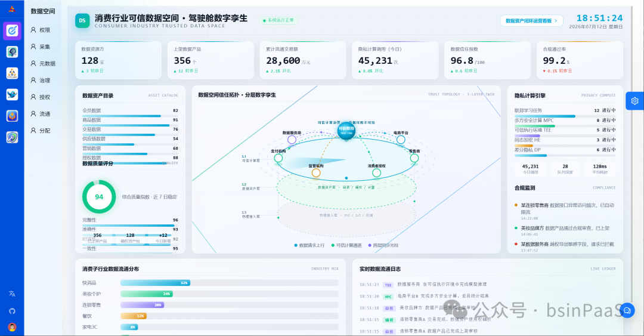This screenshot has width=644, height=336.
Task: Click the 128ms 平均耗时 stat
Action: coord(600,169)
